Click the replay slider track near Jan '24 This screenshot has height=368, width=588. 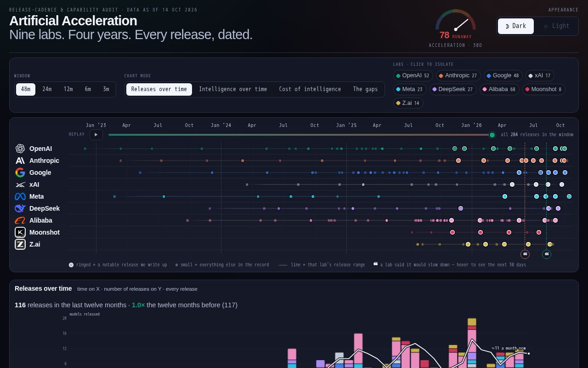tap(221, 135)
